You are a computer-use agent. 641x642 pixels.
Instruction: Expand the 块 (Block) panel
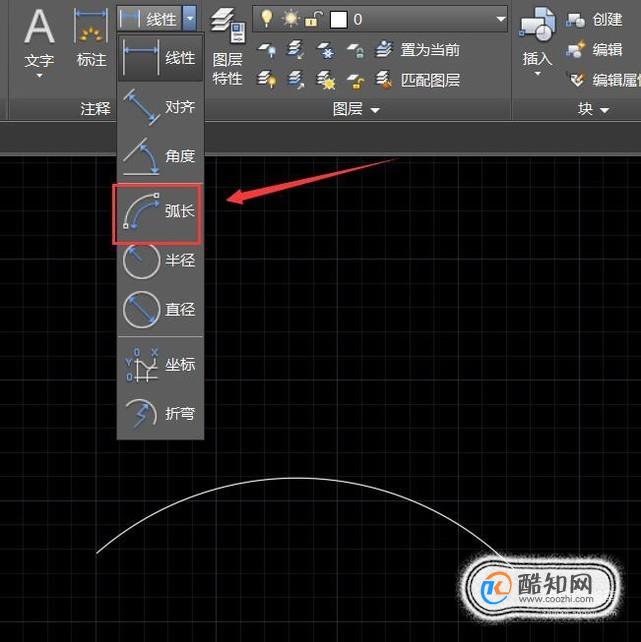coord(594,109)
